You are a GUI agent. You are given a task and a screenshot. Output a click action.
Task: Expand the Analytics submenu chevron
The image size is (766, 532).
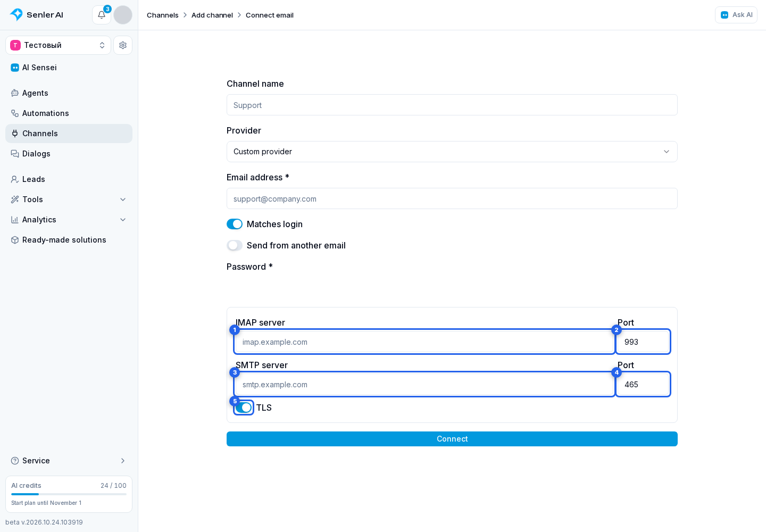123,220
